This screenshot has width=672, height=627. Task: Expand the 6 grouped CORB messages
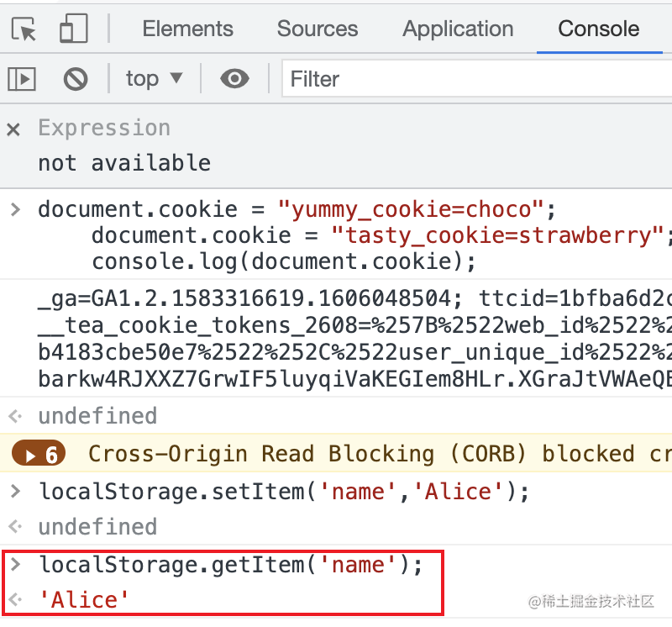coord(39,454)
